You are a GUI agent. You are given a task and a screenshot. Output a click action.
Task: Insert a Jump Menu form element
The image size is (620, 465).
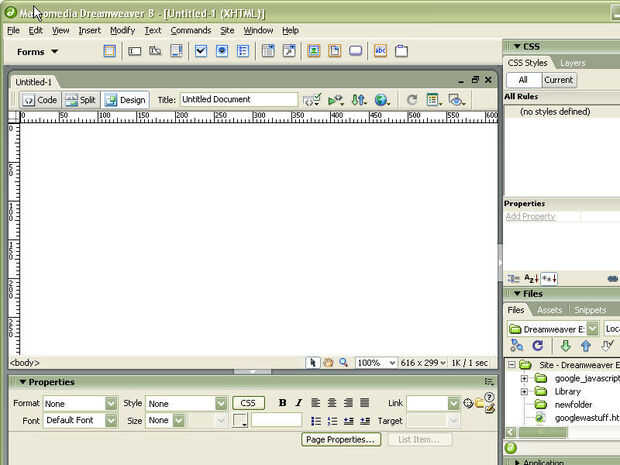289,51
